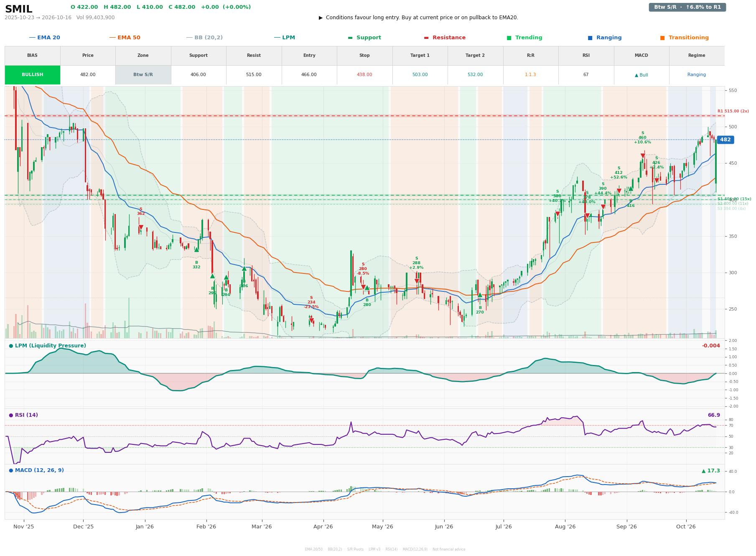756x556 pixels.
Task: Click the Regime value Ranging in table
Action: tap(697, 75)
